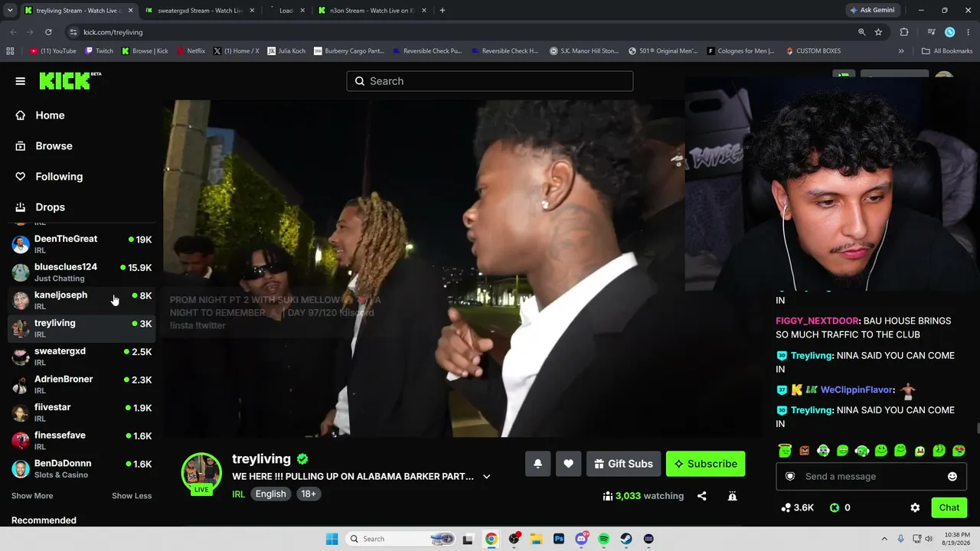
Task: Open the emoji picker in chat box
Action: click(952, 476)
